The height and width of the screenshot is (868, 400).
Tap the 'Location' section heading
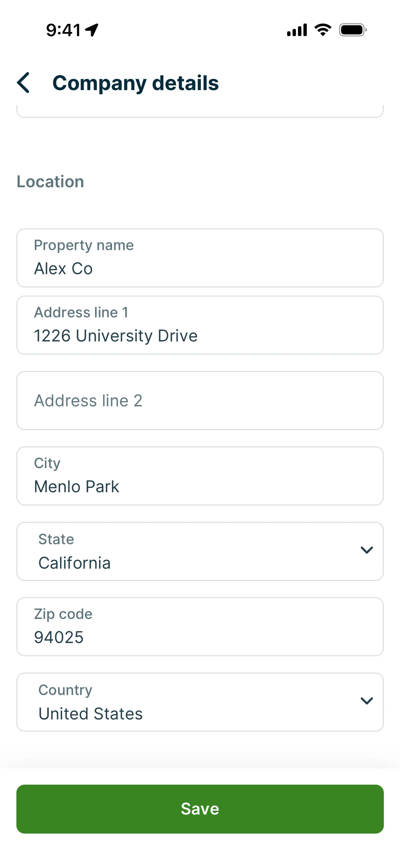coord(50,182)
